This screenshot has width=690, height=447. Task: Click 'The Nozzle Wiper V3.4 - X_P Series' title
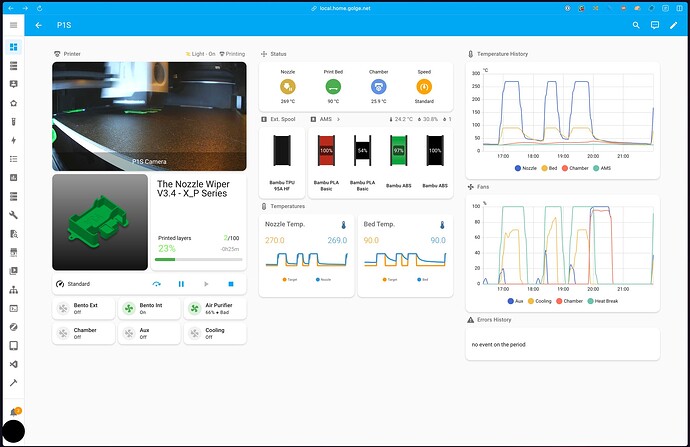193,189
